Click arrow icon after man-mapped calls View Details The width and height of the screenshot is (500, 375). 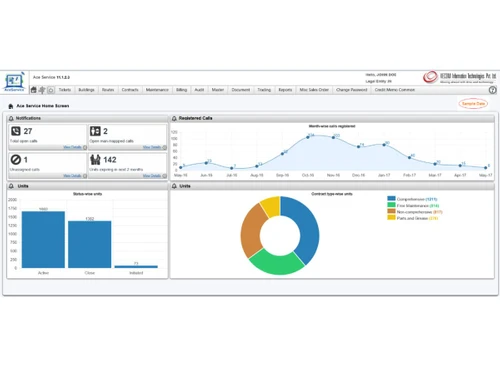[164, 147]
